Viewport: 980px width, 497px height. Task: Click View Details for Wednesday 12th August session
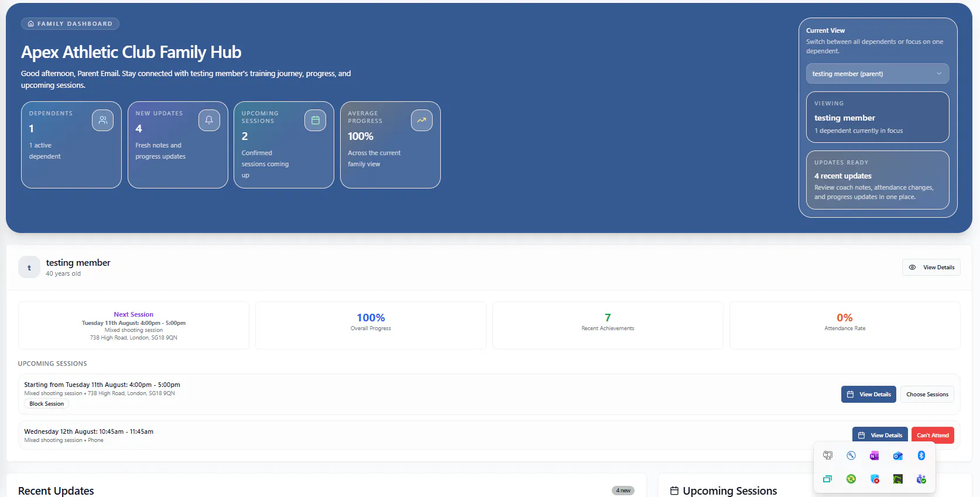pos(880,436)
